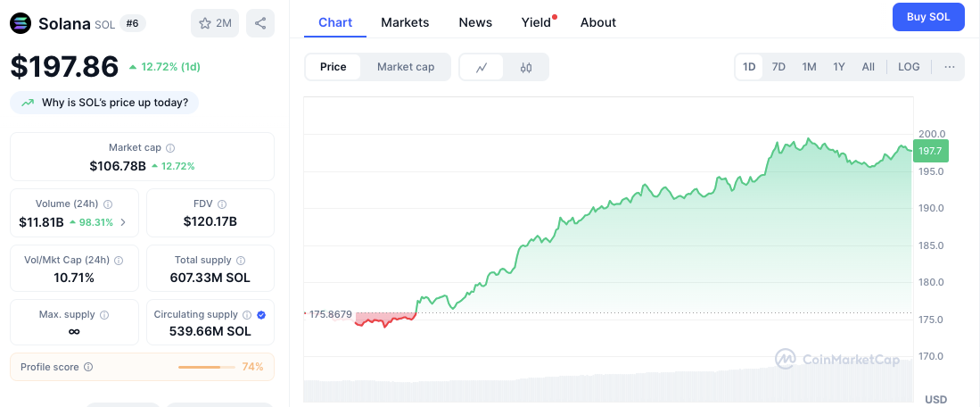Click the 10.71% Vol/Mkt Cap value
Image resolution: width=980 pixels, height=407 pixels.
74,278
